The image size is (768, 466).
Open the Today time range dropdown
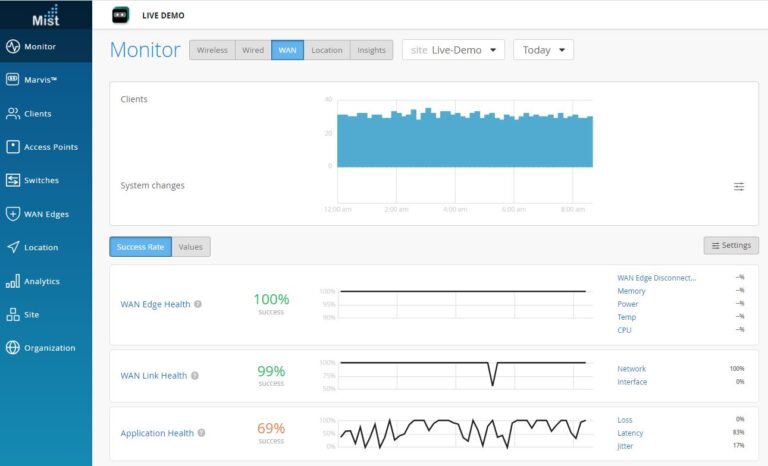[x=543, y=50]
